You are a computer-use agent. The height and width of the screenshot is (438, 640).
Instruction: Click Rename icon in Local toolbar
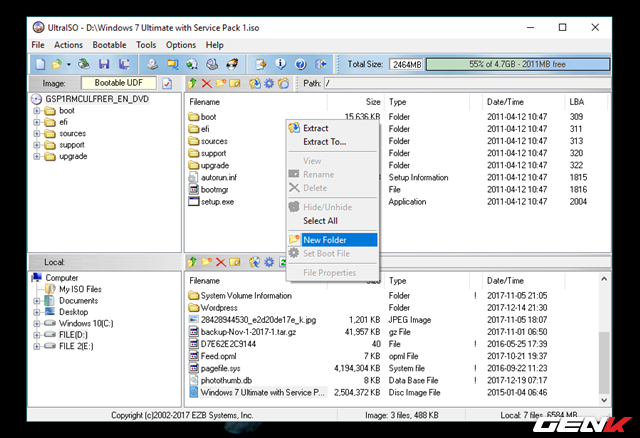[x=235, y=262]
